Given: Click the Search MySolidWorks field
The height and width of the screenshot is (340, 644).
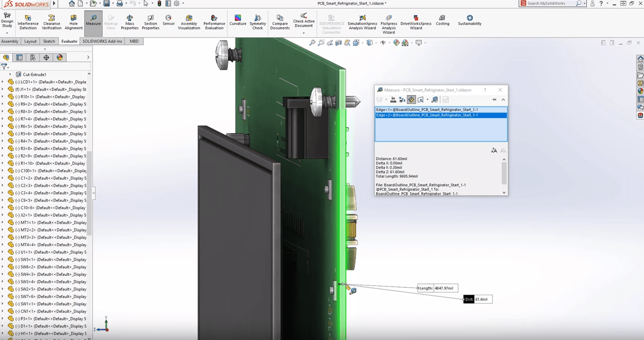Looking at the screenshot, I should point(552,4).
